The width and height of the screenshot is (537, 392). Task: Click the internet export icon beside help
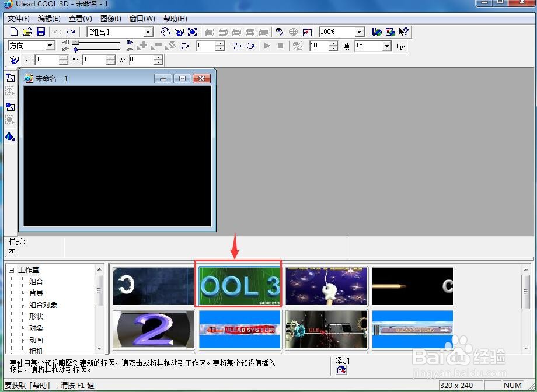pos(390,32)
